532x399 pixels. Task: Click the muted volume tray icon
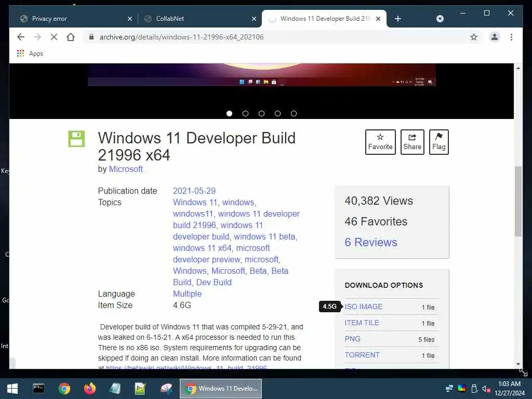click(x=486, y=389)
